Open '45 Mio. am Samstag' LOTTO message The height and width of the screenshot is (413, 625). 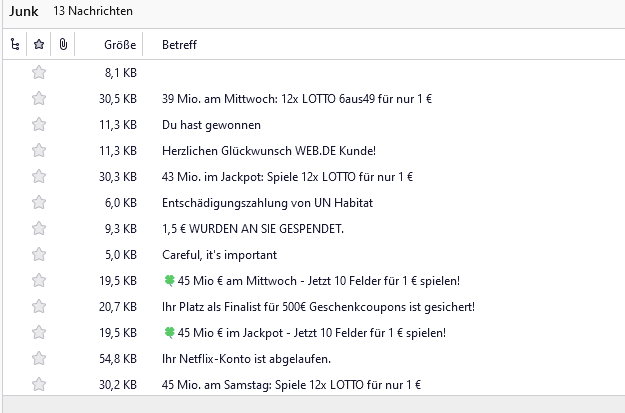[x=291, y=385]
